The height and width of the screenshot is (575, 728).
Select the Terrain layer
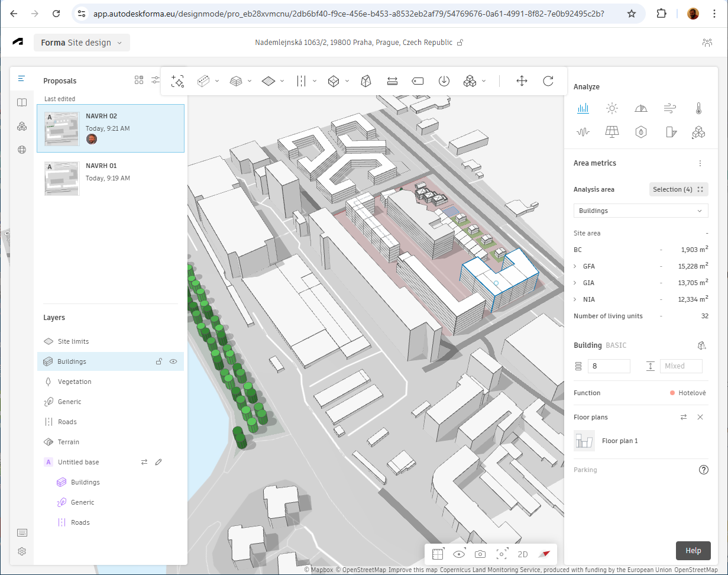pyautogui.click(x=68, y=442)
